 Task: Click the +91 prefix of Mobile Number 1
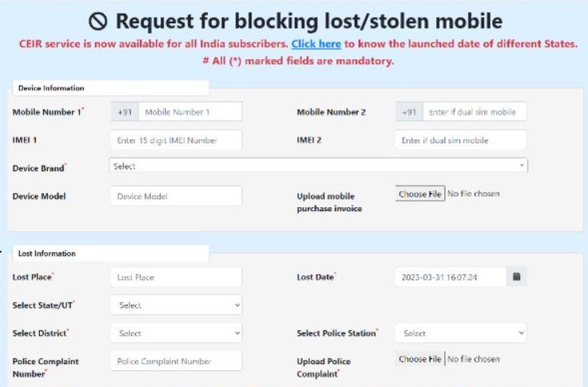125,112
